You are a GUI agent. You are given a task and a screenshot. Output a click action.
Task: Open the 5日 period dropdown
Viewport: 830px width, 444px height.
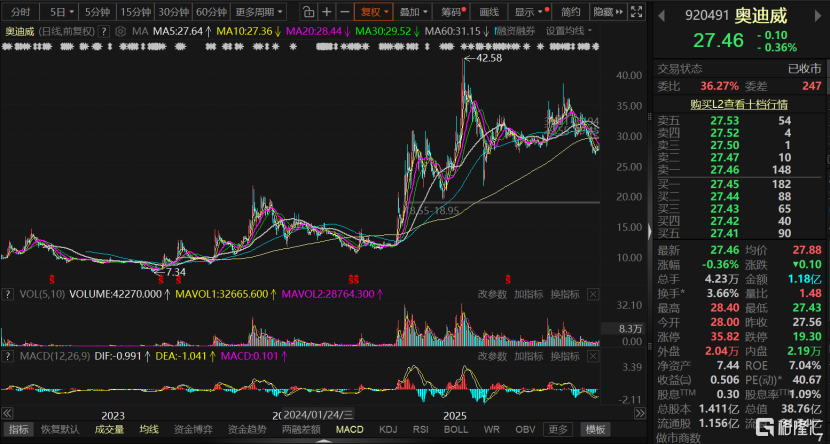pyautogui.click(x=61, y=12)
